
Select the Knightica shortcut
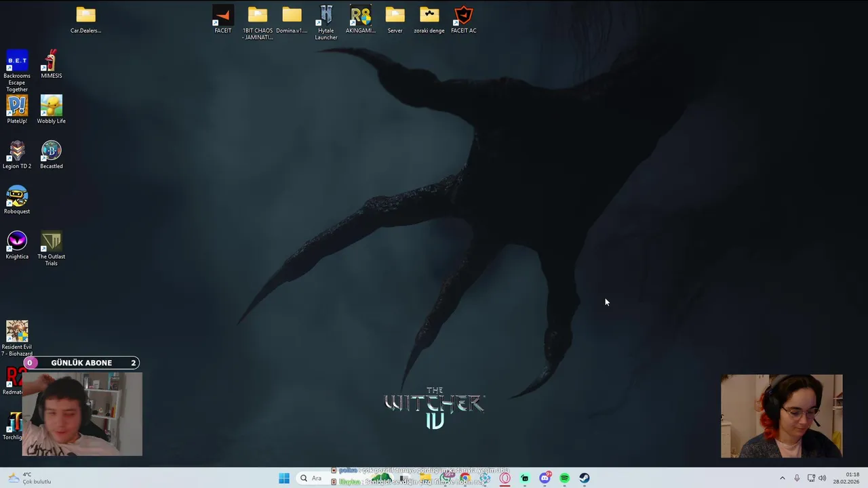point(17,245)
